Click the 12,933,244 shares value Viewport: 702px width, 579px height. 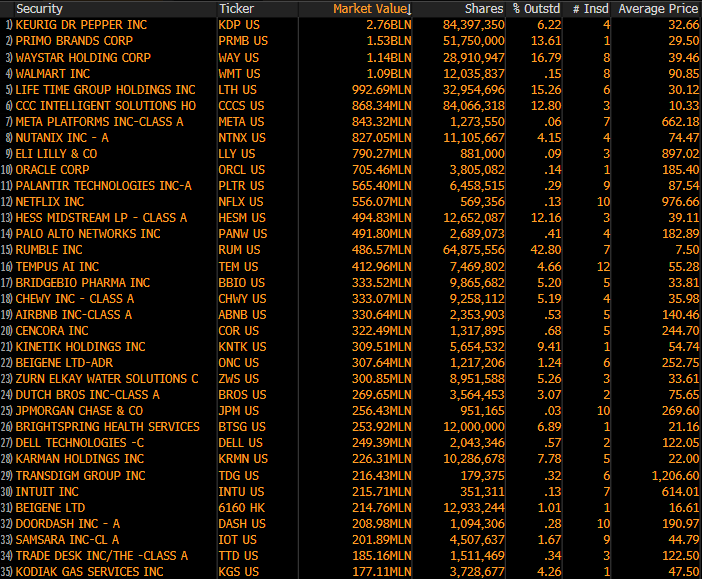[x=474, y=508]
